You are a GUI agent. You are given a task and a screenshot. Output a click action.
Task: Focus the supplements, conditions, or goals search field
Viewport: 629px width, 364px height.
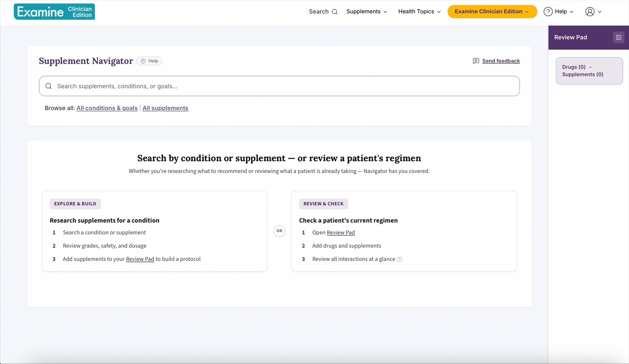[x=279, y=86]
